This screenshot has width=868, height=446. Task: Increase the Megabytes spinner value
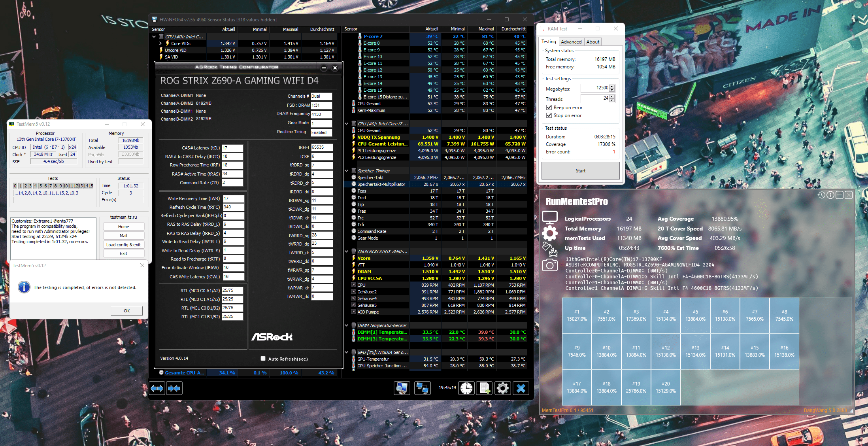point(612,86)
